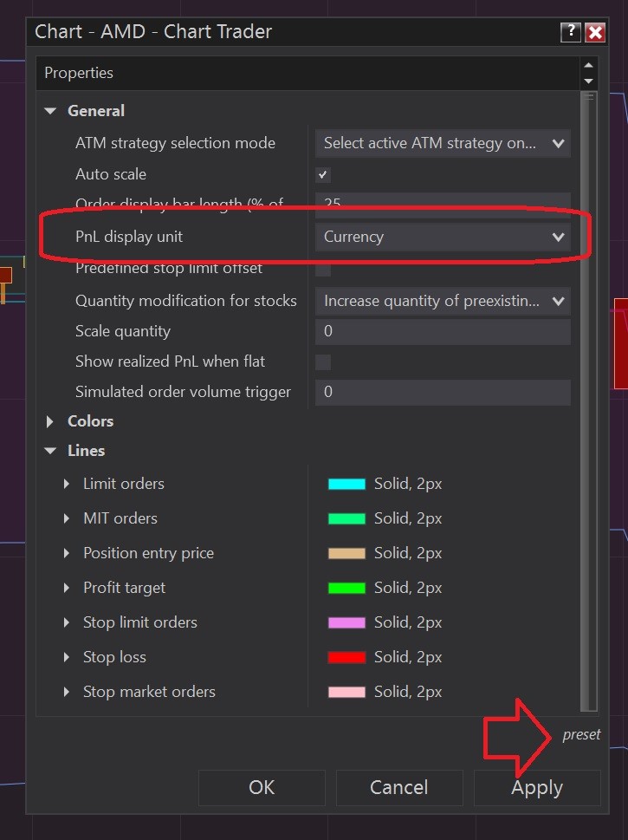Collapse the General section

(51, 112)
